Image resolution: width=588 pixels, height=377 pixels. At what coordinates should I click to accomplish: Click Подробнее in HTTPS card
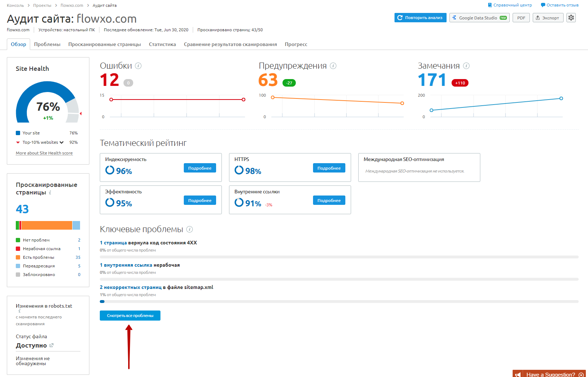(329, 168)
